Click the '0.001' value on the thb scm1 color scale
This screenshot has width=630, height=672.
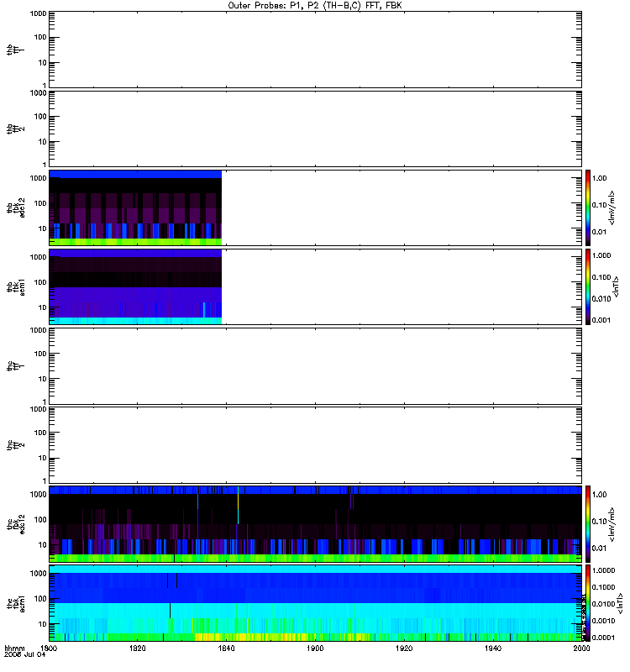point(601,320)
